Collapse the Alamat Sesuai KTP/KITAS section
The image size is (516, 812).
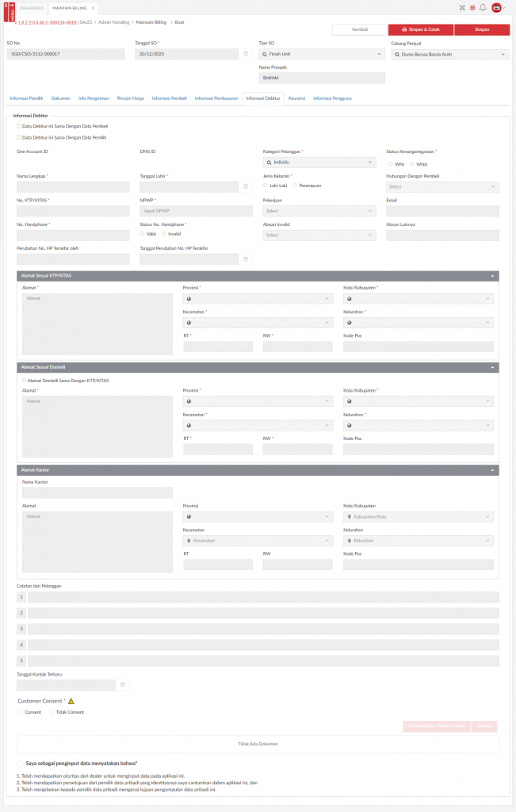494,275
